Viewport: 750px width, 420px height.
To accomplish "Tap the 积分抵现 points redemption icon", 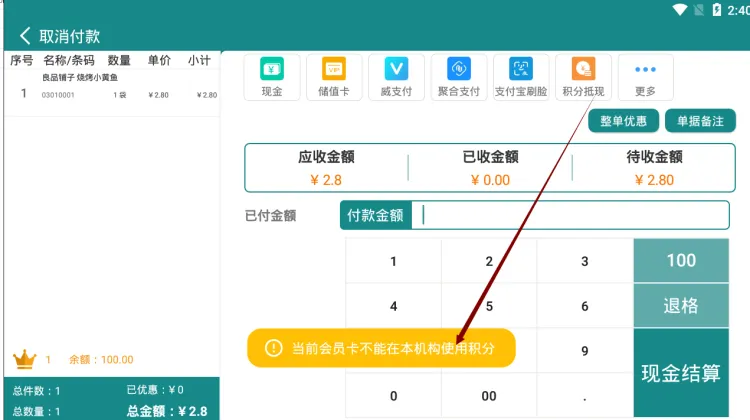I will [583, 76].
